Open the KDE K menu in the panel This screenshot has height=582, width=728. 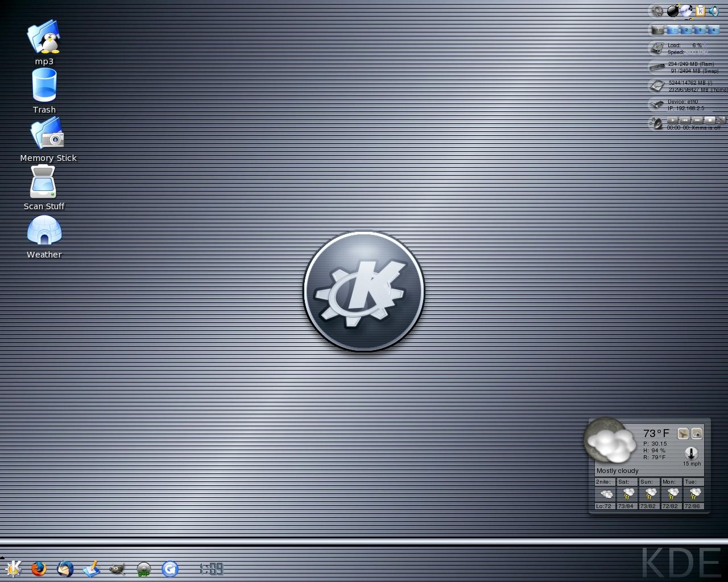(13, 568)
